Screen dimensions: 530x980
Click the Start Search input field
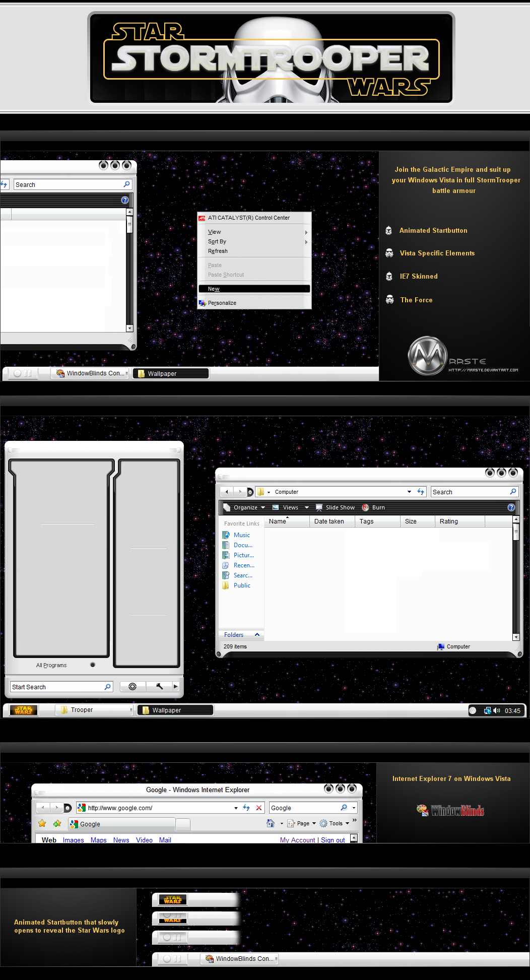61,687
